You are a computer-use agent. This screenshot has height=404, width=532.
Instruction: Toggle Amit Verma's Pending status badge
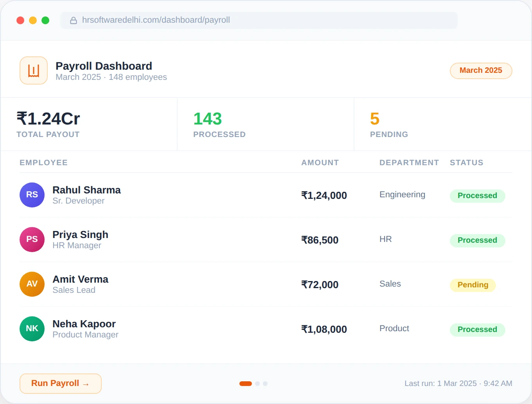pyautogui.click(x=473, y=285)
